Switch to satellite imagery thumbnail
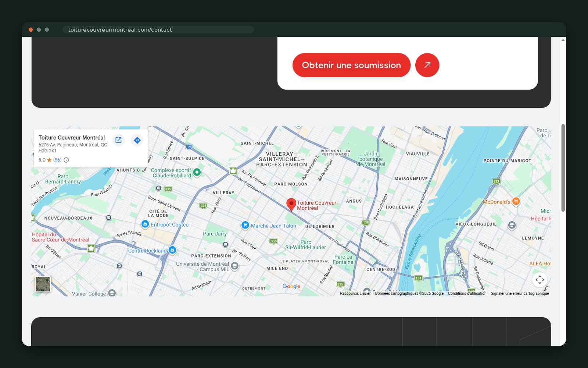588x368 pixels. [43, 284]
